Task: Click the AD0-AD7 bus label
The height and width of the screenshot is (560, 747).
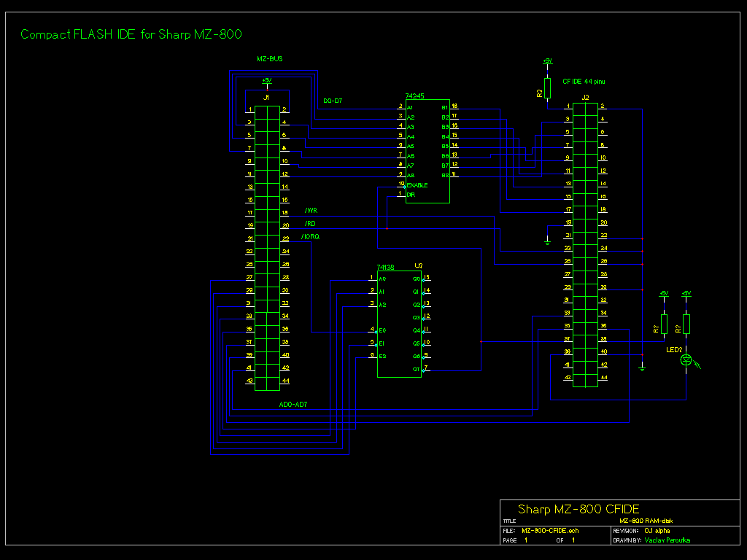Action: coord(293,404)
